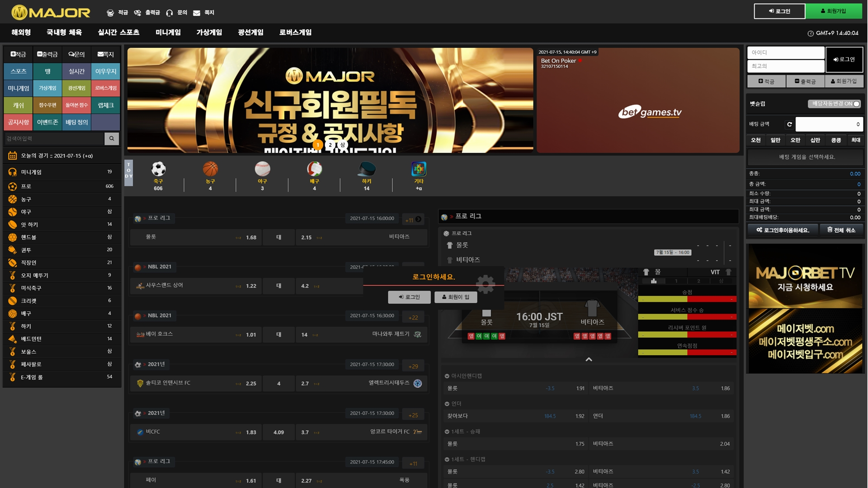Select the baseball sport filter icon

click(262, 169)
